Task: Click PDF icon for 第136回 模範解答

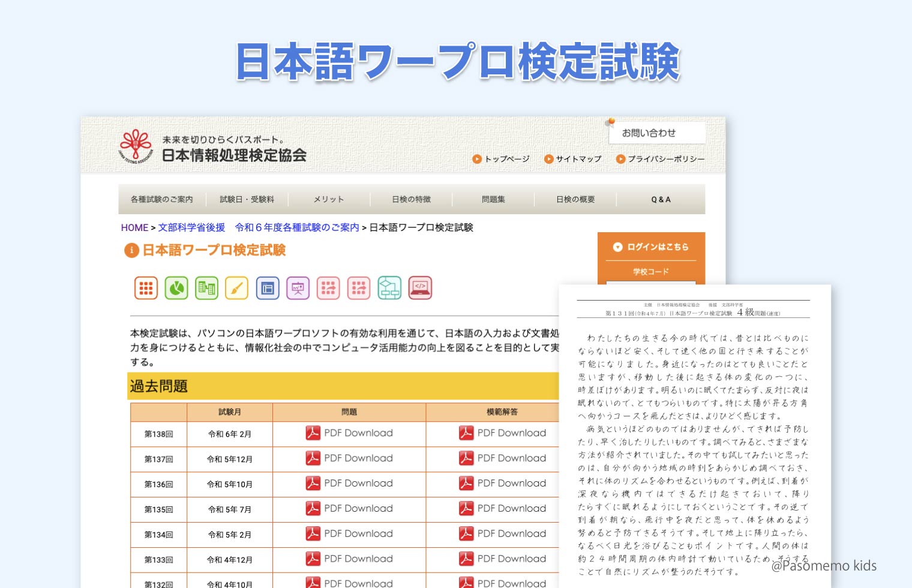Action: 466,484
